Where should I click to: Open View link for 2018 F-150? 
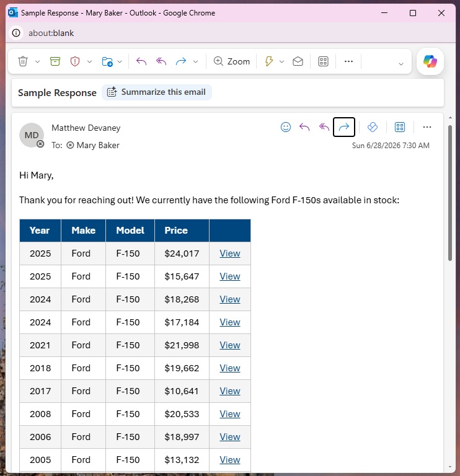coord(230,368)
